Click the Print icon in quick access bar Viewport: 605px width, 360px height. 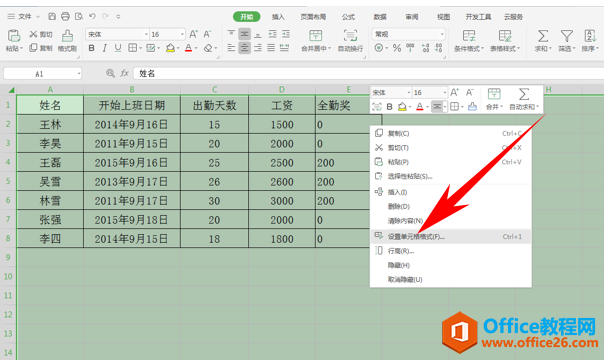point(65,16)
